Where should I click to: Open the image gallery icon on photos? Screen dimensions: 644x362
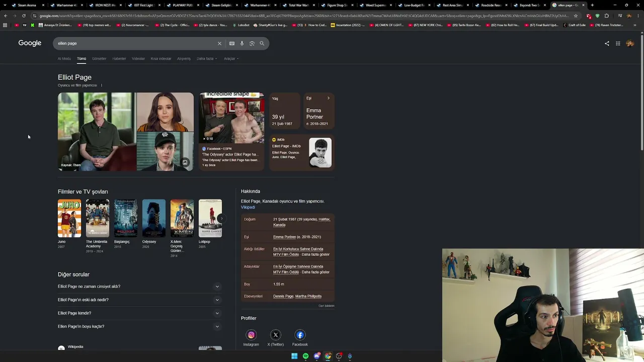tap(185, 162)
